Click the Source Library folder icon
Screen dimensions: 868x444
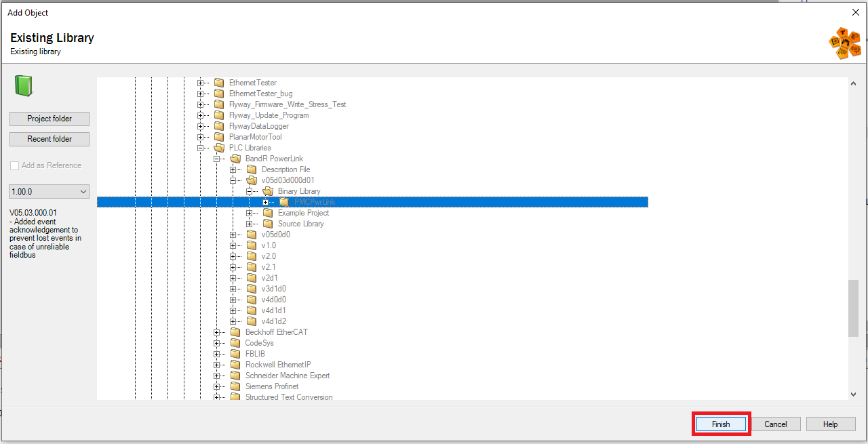click(268, 224)
